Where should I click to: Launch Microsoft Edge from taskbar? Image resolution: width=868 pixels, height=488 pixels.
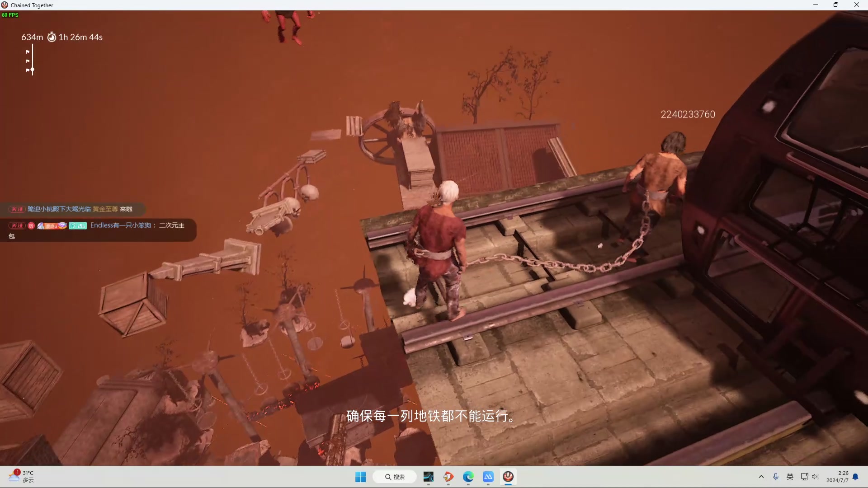pos(468,477)
